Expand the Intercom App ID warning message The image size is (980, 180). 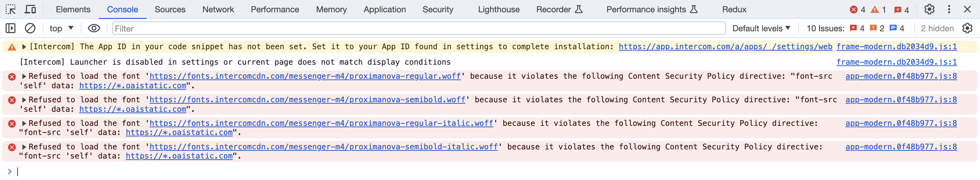tap(24, 46)
